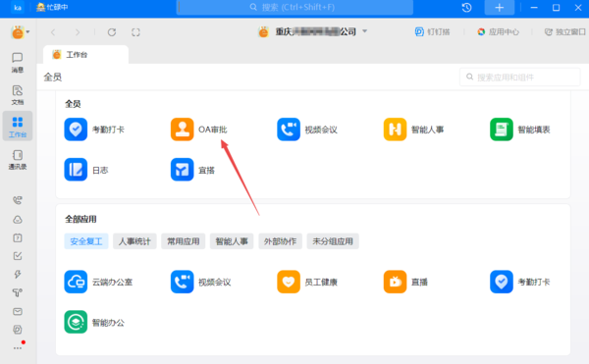This screenshot has height=364, width=589.
Task: Expand the company name dropdown
Action: (x=364, y=31)
